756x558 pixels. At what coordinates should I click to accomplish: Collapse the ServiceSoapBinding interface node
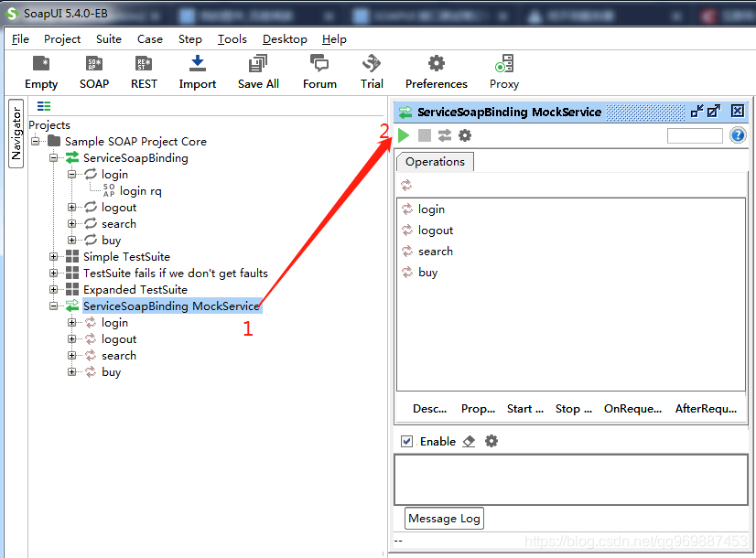[x=53, y=157]
